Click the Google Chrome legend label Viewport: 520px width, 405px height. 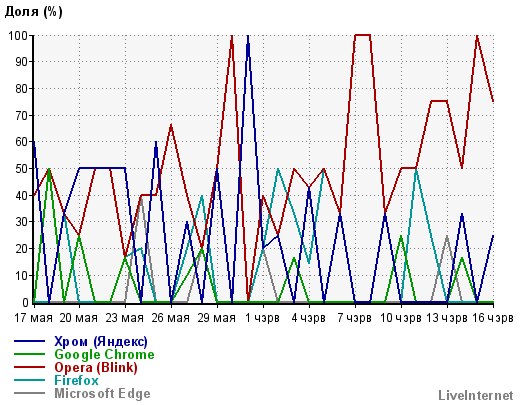[104, 354]
